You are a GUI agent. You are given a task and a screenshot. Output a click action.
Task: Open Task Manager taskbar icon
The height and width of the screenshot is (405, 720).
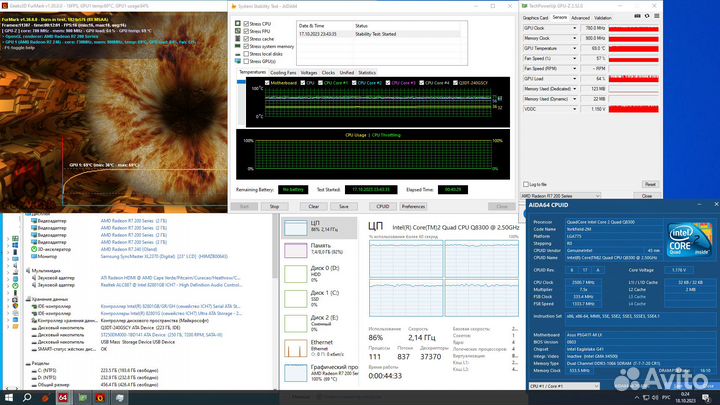pos(120,398)
